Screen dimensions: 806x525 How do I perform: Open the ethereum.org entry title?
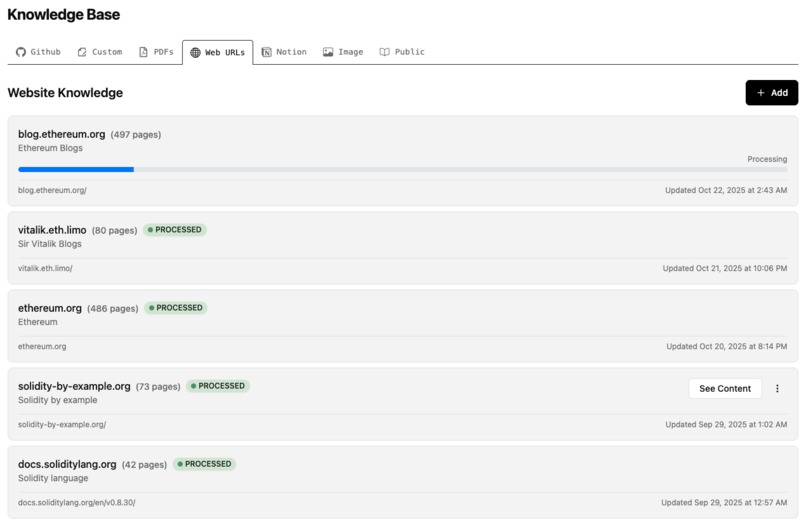[50, 308]
